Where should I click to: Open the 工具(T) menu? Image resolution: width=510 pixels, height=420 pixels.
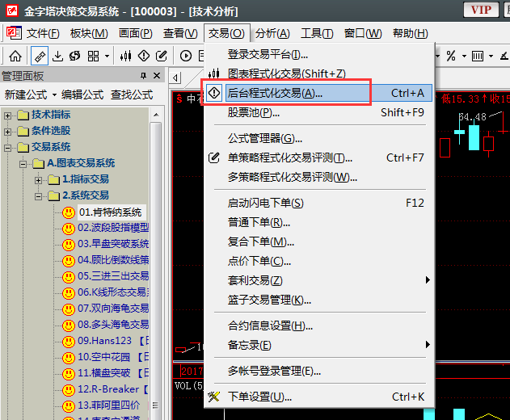[x=317, y=33]
